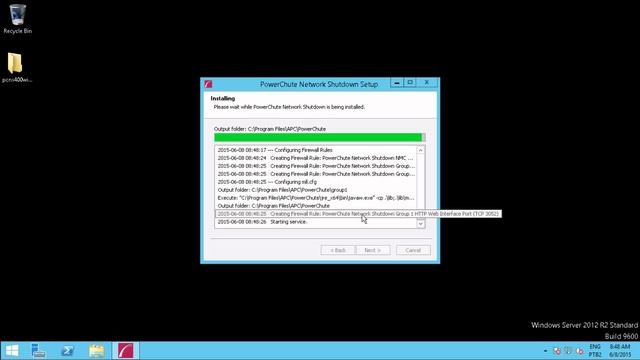Switch to PowerChute installer taskbar icon

125,351
